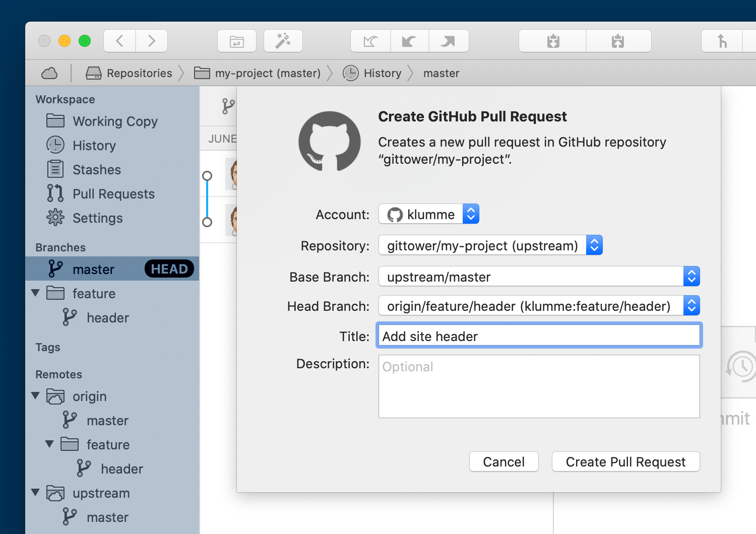
Task: Collapse the origin remote
Action: click(35, 396)
